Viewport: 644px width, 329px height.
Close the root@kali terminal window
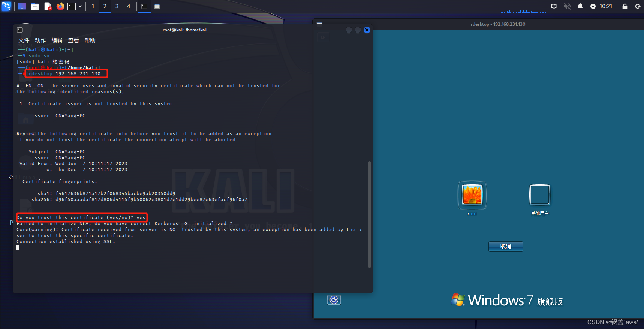[x=367, y=30]
